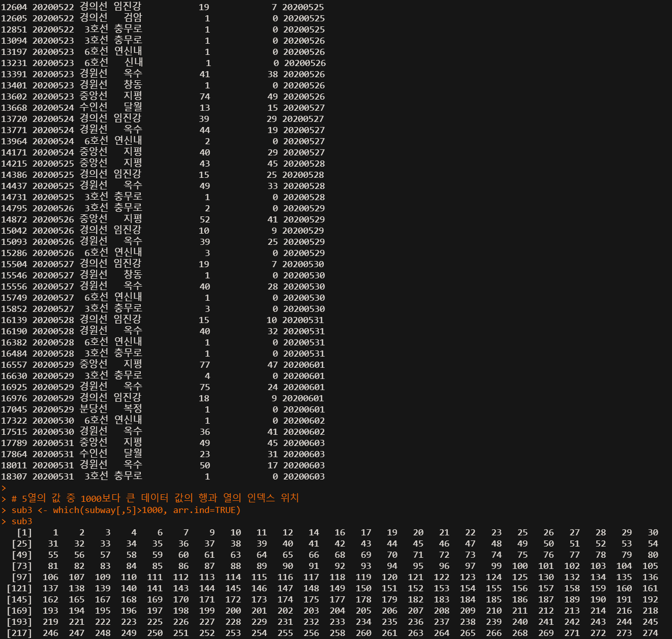Click date 20200531 in row 16190
This screenshot has height=639, width=672.
304,331
